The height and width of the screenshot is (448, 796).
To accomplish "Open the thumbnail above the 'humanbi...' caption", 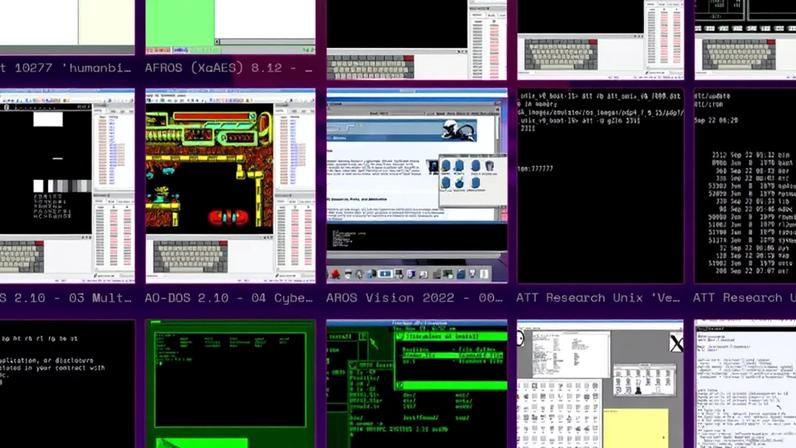I will 67,27.
